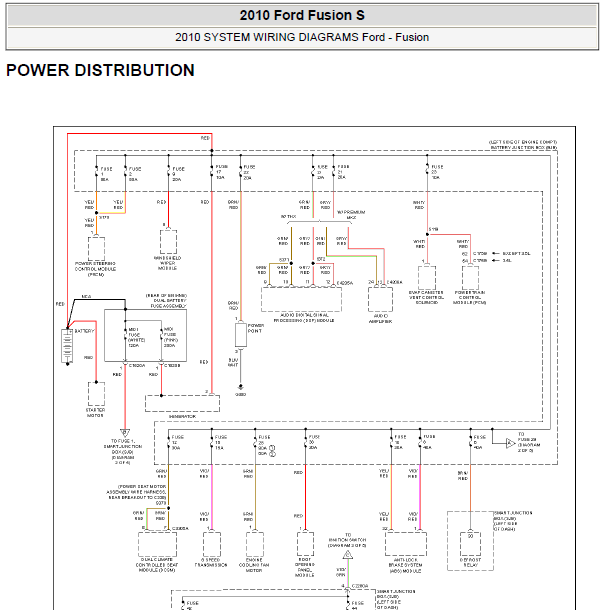Click the "W/ THX" option label

tap(288, 216)
